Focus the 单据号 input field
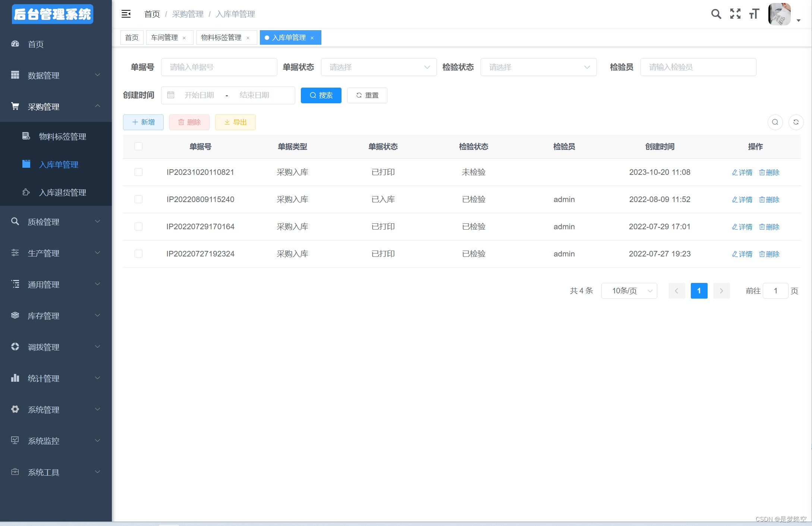Screen dimensions: 812x526 (x=219, y=67)
